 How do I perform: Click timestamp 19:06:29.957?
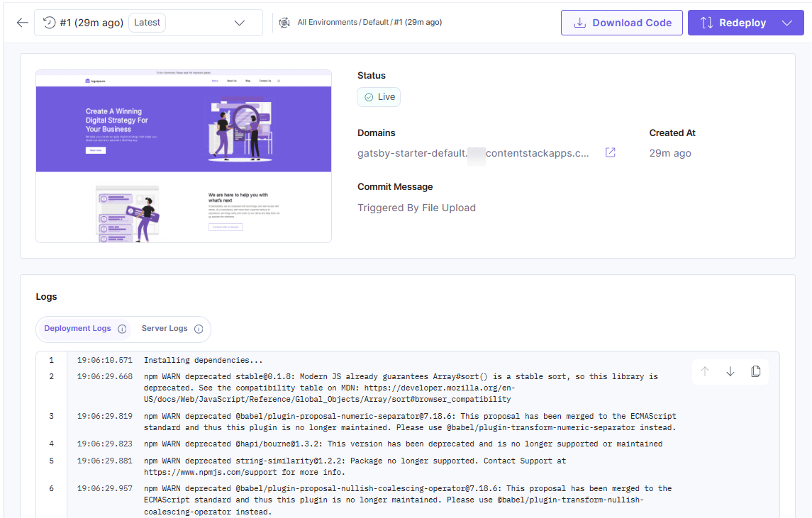point(105,488)
